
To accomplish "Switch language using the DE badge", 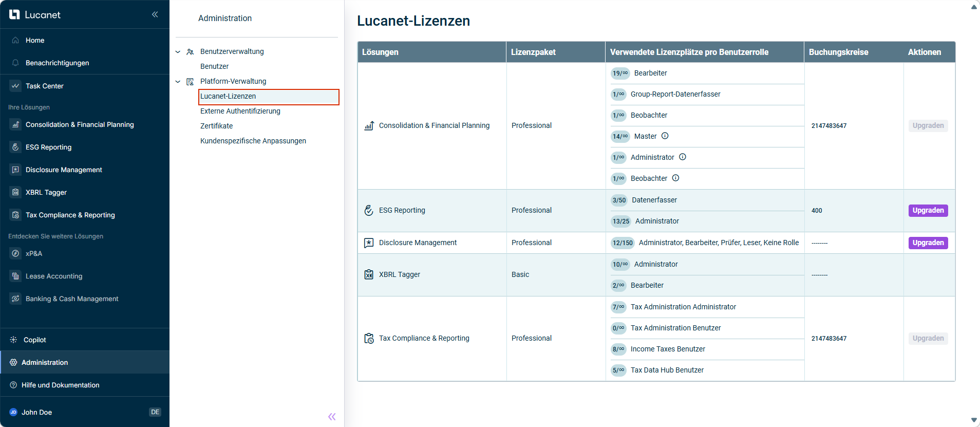I will (155, 412).
